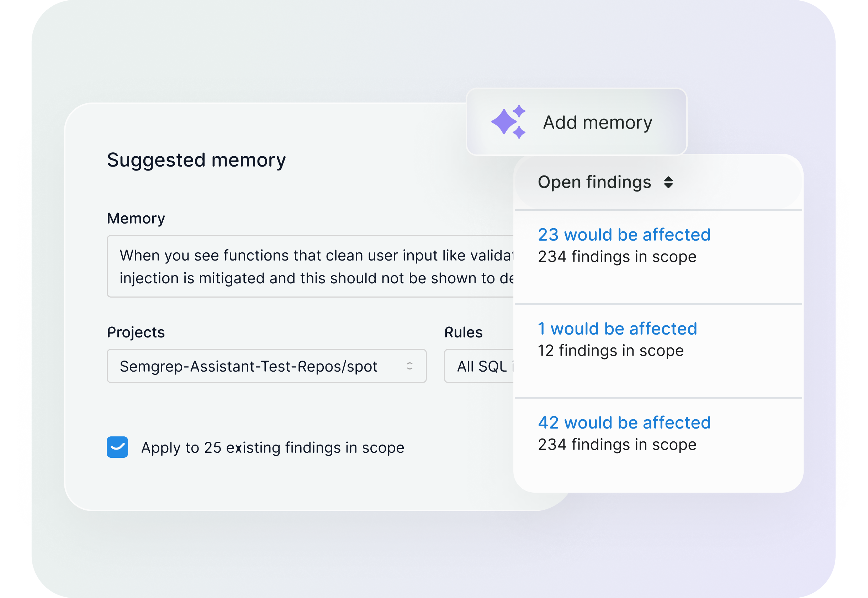Open the '23 would be affected' link

[x=624, y=235]
